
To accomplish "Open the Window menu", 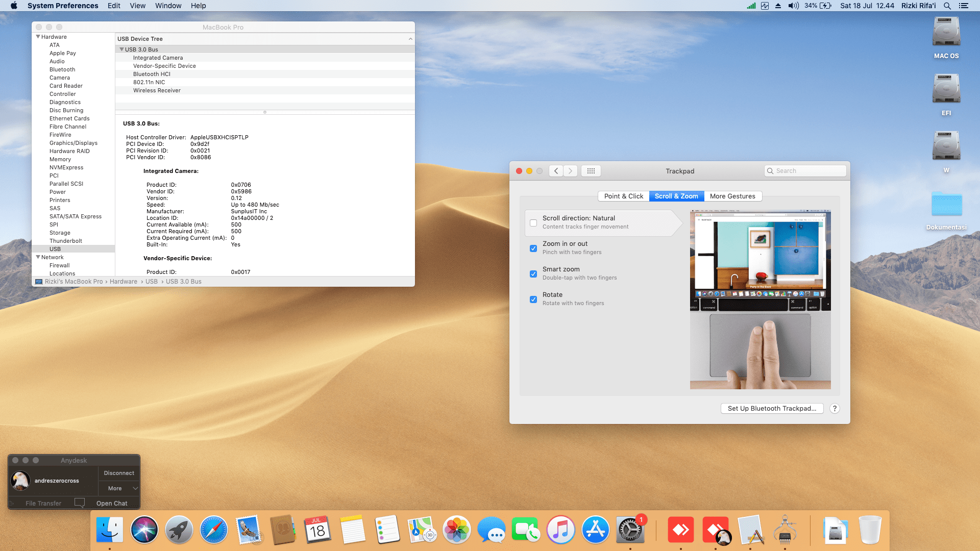I will 168,6.
